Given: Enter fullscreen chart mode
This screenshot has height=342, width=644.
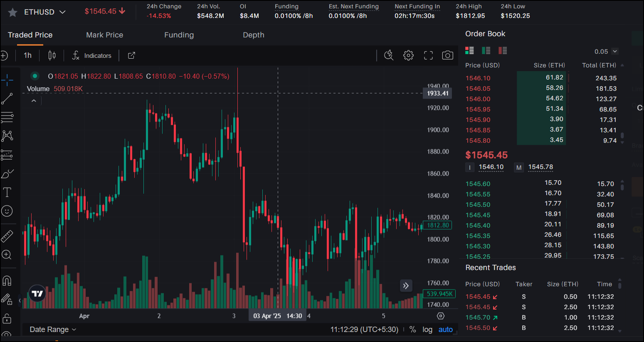Looking at the screenshot, I should (x=428, y=55).
